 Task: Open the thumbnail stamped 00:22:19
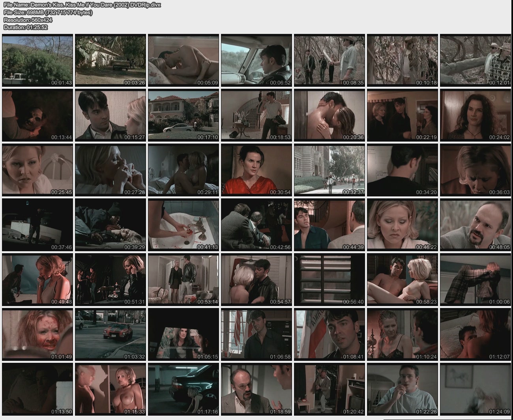(x=403, y=115)
